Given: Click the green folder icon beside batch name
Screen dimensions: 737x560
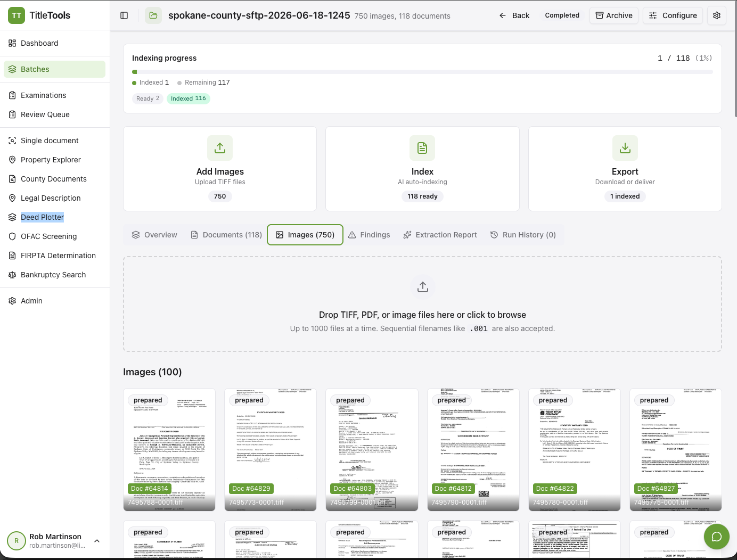Looking at the screenshot, I should pos(153,15).
